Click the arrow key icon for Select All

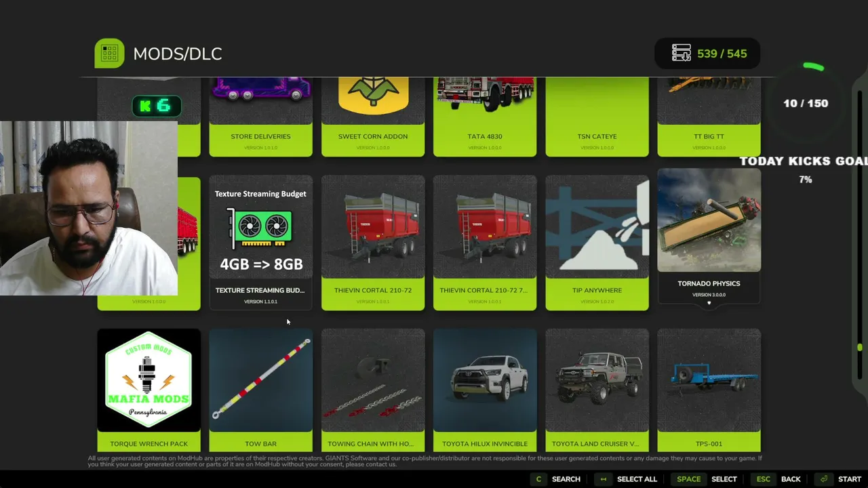click(x=603, y=479)
